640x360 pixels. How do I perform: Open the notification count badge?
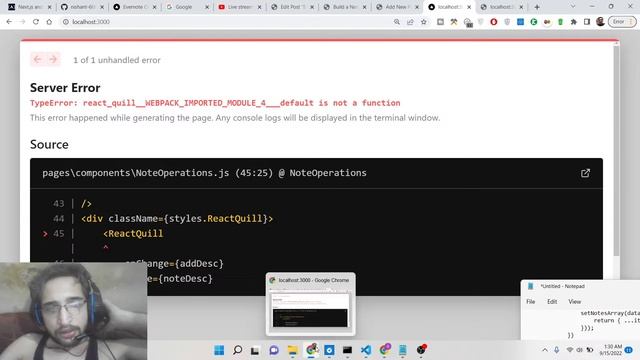pyautogui.click(x=629, y=350)
